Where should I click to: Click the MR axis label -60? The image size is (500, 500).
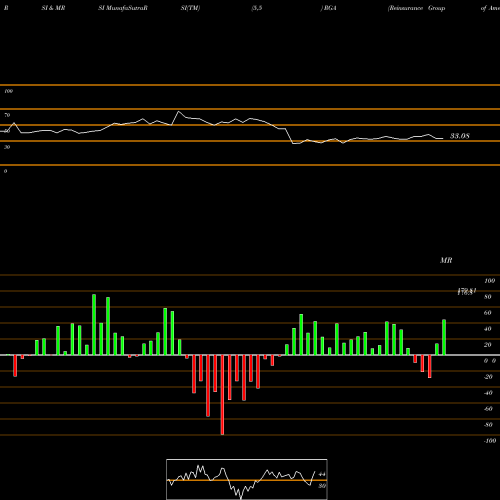click(488, 409)
